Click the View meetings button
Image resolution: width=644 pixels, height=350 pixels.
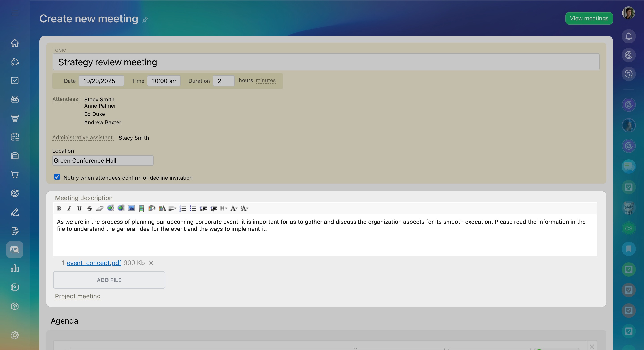[x=589, y=19]
